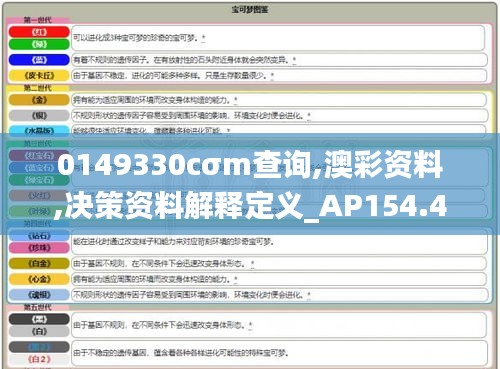The image size is (500, 369).
Task: Open the blue 《蓝》 version link
Action: tap(39, 60)
